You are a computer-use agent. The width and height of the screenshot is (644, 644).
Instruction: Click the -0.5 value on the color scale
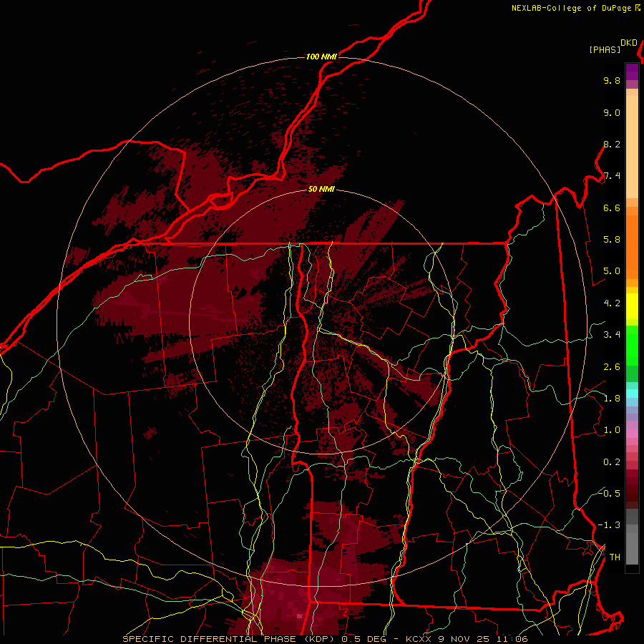pyautogui.click(x=609, y=494)
